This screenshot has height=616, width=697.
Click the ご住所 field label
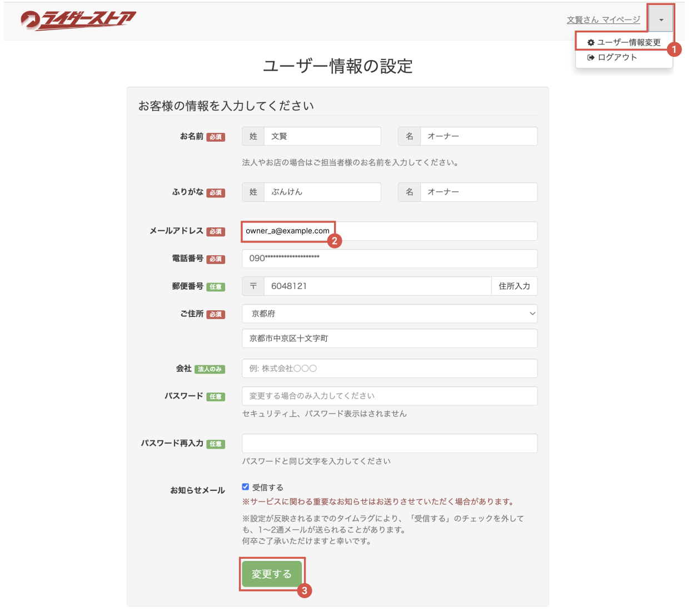192,314
